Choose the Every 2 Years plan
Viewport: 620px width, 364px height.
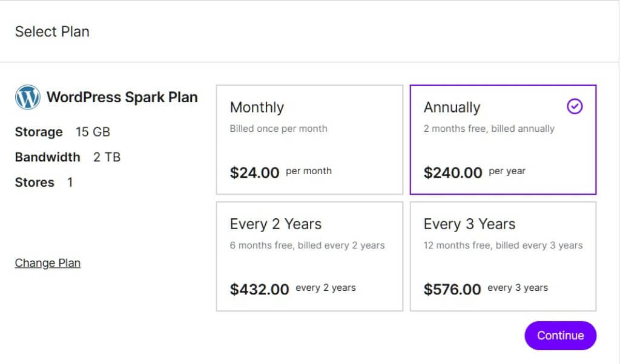[309, 256]
